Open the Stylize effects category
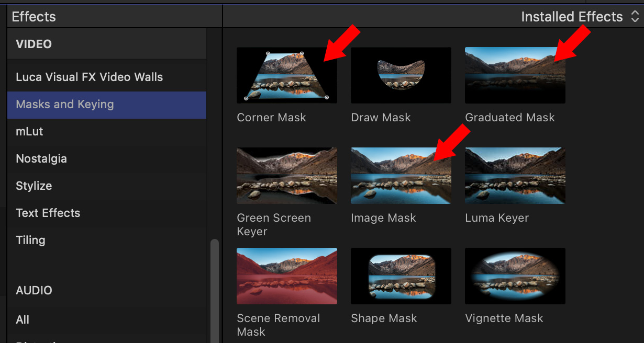 click(34, 186)
